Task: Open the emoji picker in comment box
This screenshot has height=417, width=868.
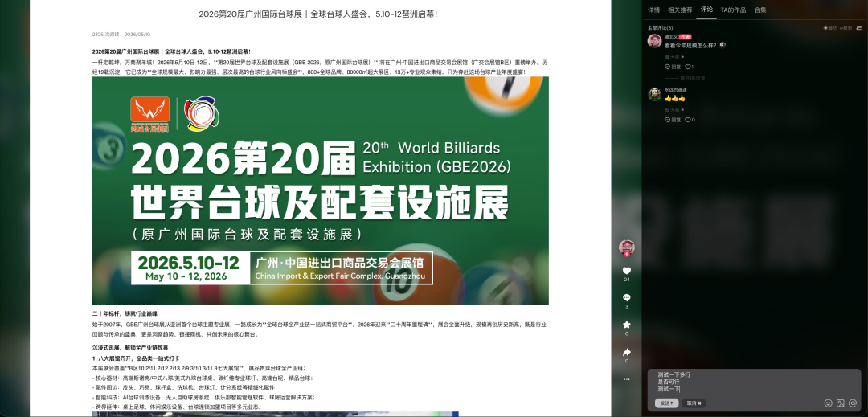Action: tap(828, 403)
